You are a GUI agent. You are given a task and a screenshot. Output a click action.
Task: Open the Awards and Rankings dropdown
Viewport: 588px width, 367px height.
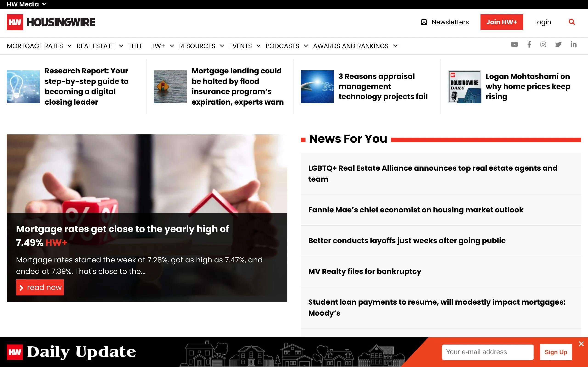395,46
